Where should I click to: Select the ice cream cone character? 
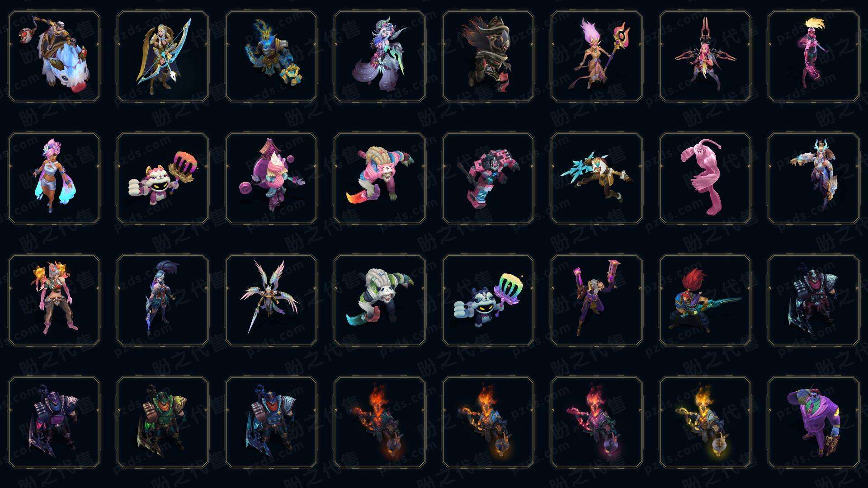pos(271,178)
